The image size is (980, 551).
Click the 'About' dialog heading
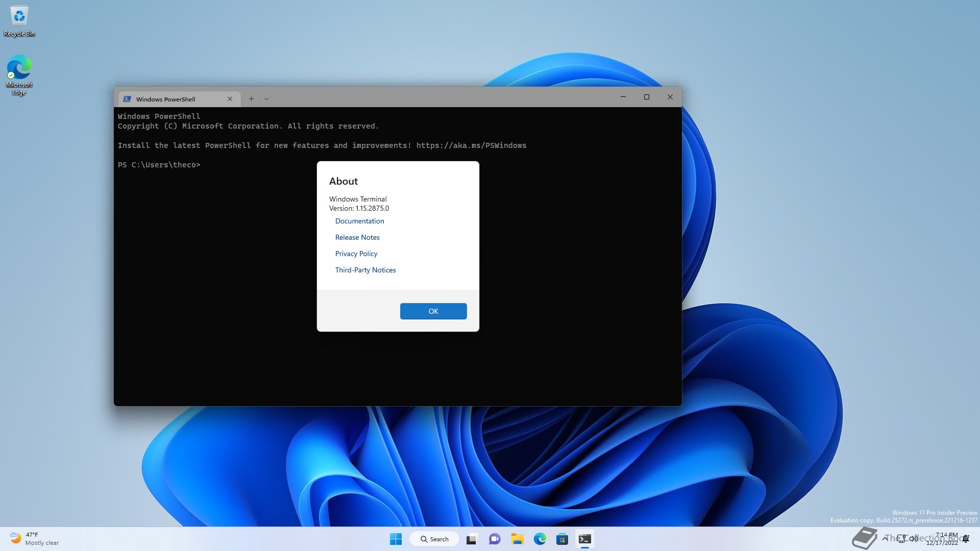pyautogui.click(x=344, y=181)
